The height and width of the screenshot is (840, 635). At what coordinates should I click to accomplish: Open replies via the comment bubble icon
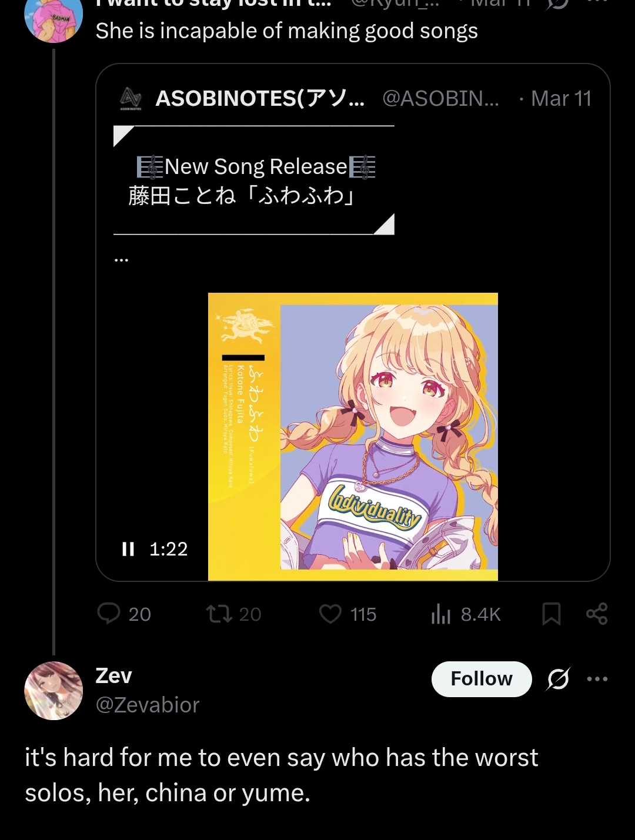109,614
